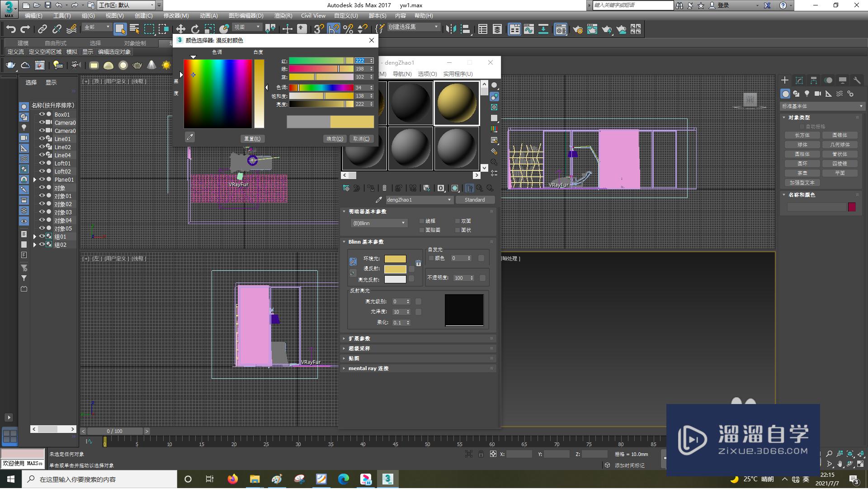The width and height of the screenshot is (868, 489).
Task: Pick color with eyedropper in color selector
Action: [x=190, y=137]
